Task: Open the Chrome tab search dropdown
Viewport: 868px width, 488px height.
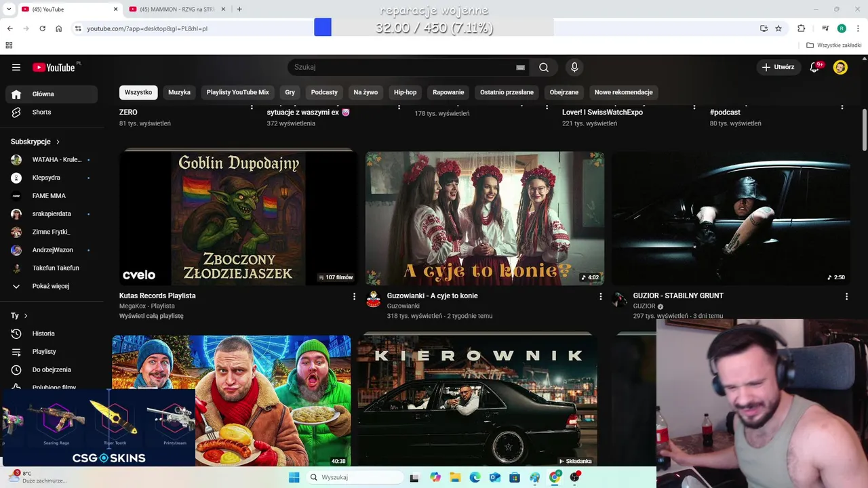Action: pyautogui.click(x=9, y=9)
